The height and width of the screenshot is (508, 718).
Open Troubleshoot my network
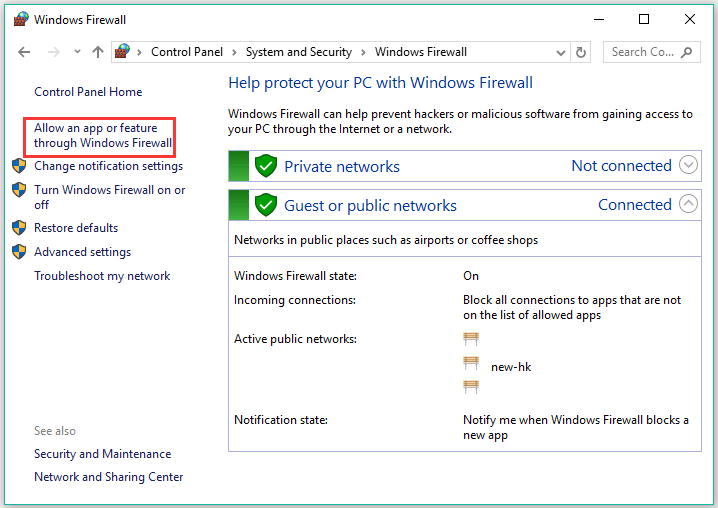click(x=102, y=276)
